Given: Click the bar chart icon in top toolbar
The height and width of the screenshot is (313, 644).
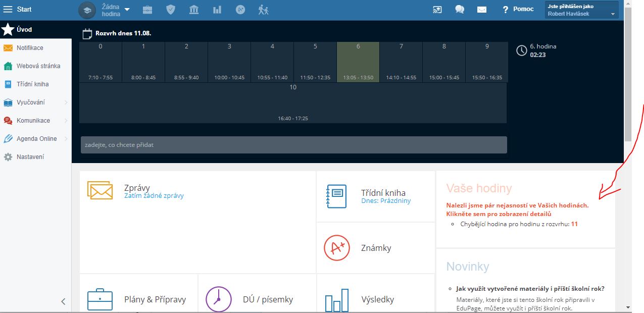Looking at the screenshot, I should tap(217, 10).
